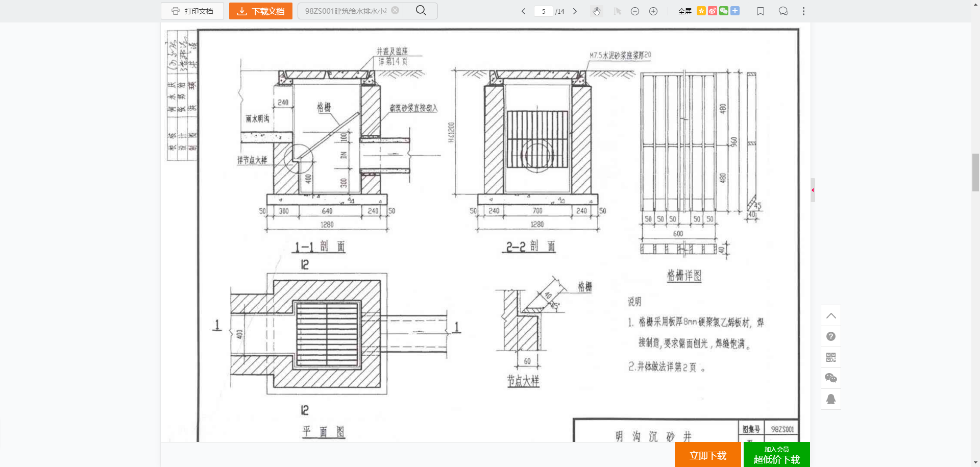Click the 98ZS001 atlas number text
980x467 pixels.
point(782,429)
